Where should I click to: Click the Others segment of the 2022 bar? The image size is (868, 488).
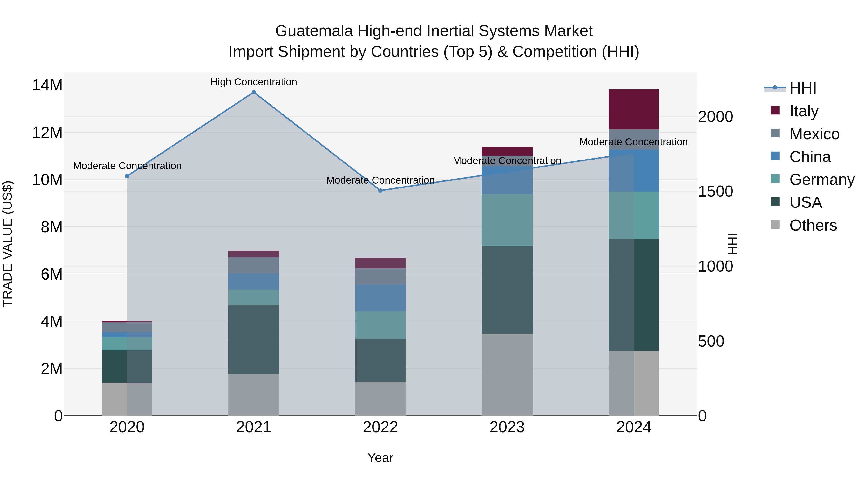[x=380, y=399]
